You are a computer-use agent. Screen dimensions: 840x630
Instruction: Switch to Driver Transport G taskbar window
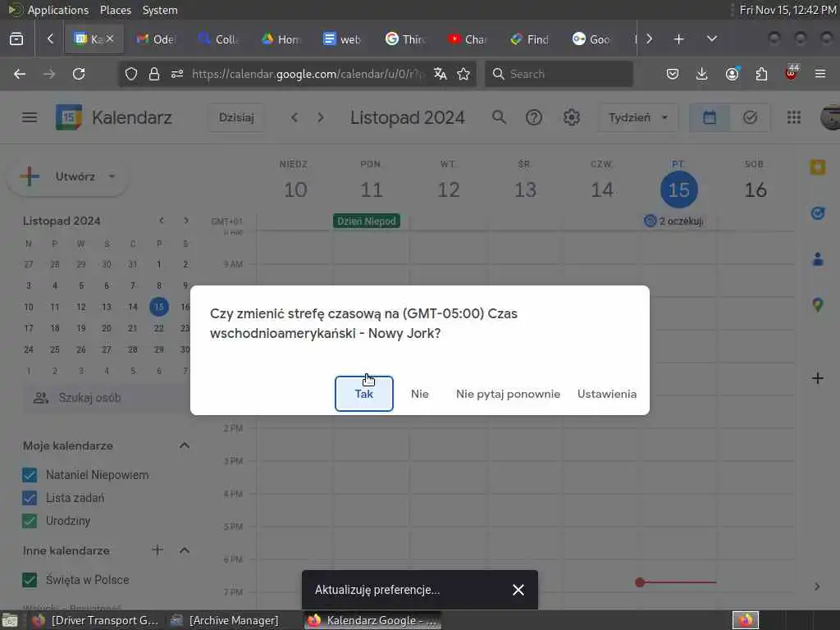tap(95, 620)
